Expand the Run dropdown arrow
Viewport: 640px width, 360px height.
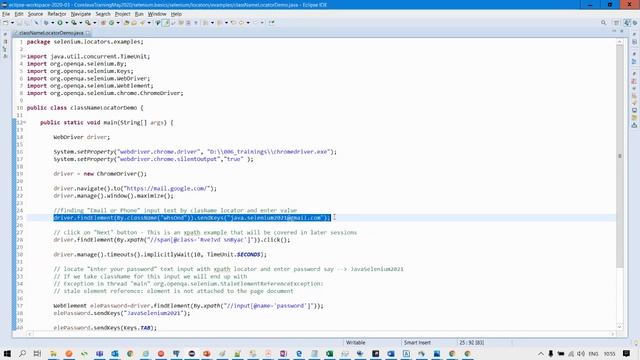(67, 22)
